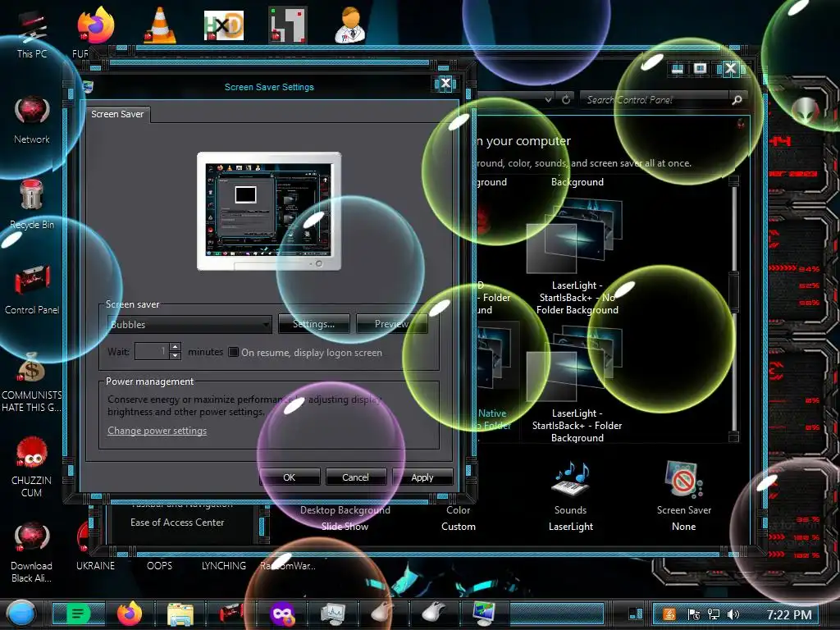840x630 pixels.
Task: Open the Screen Saver None setting
Action: tap(684, 496)
